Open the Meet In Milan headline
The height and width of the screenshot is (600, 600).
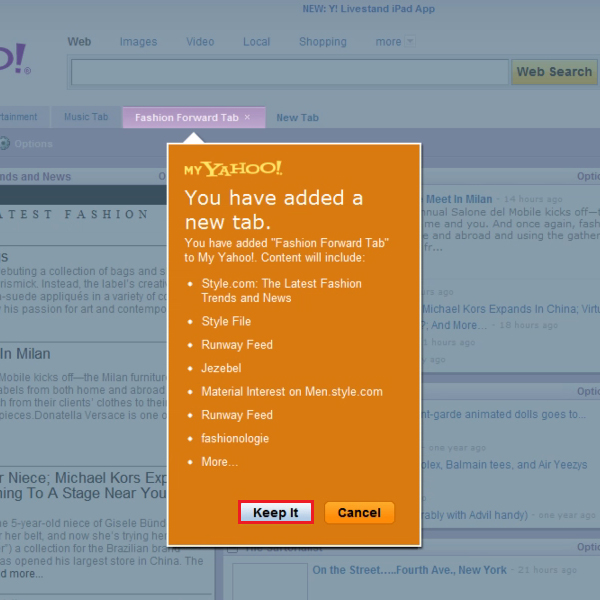pos(459,199)
